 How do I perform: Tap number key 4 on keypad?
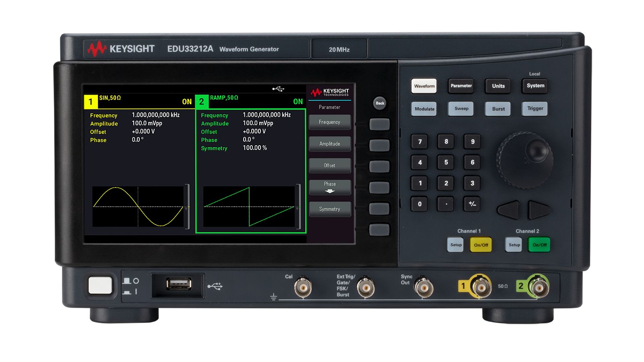pyautogui.click(x=419, y=162)
